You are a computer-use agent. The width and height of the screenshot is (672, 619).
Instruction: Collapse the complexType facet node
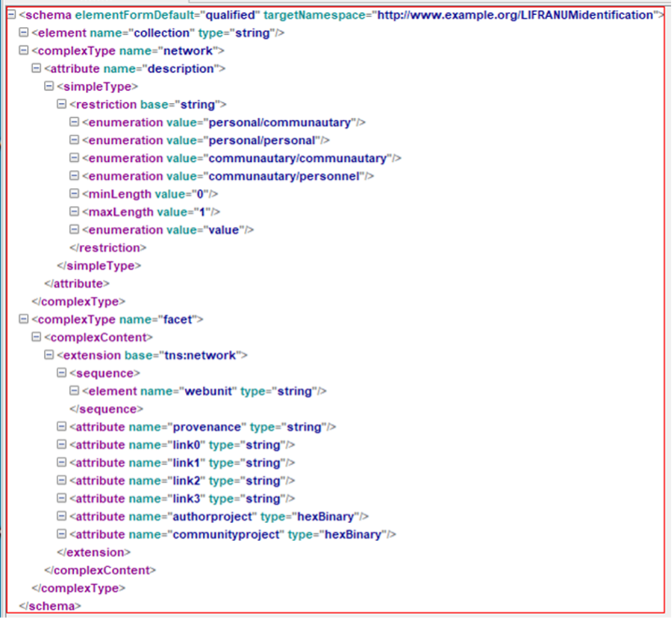coord(23,319)
